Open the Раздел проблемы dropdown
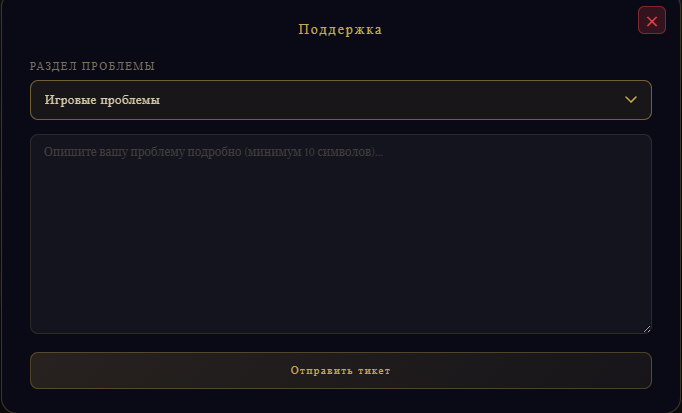The image size is (682, 413). pos(340,100)
